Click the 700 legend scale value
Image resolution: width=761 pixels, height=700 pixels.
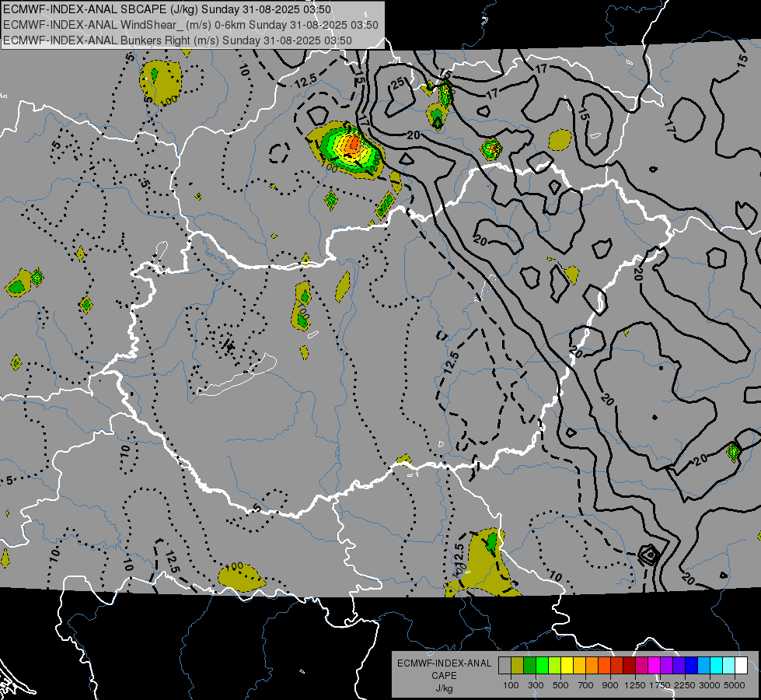586,685
